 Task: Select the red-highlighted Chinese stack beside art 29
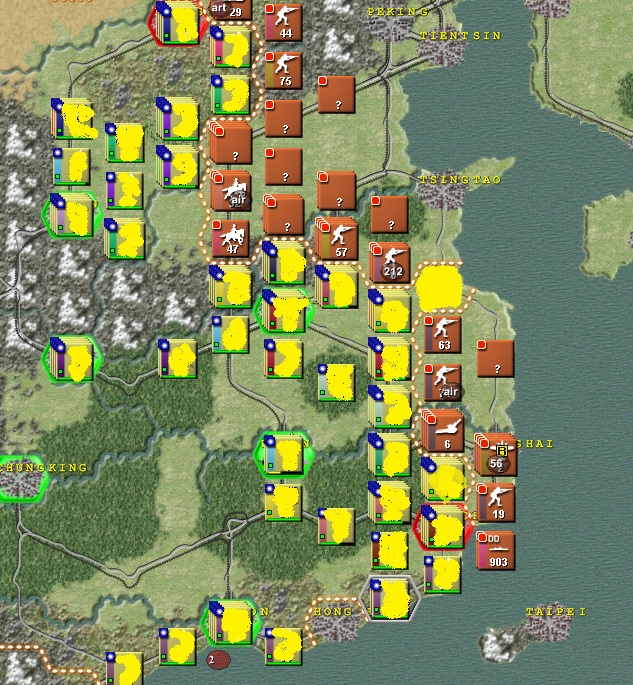(x=177, y=23)
